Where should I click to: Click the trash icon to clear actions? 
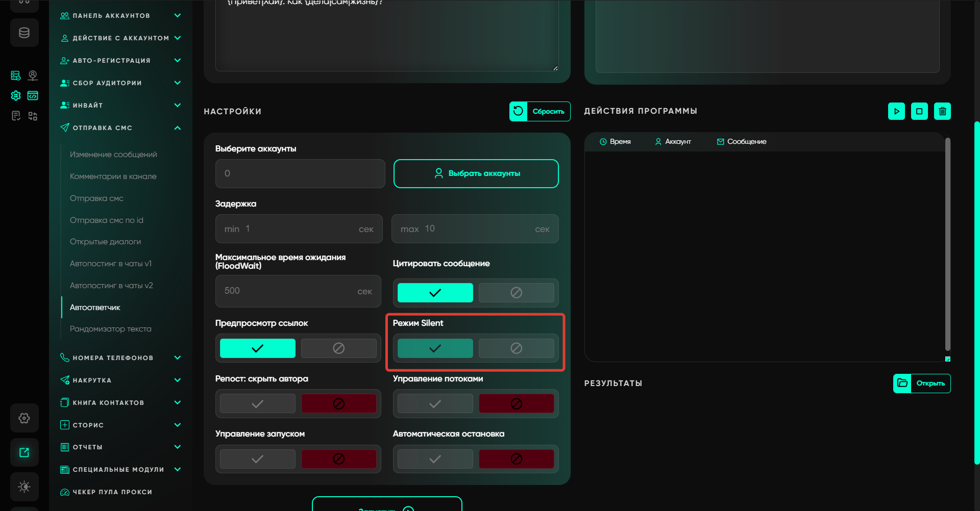(x=942, y=111)
